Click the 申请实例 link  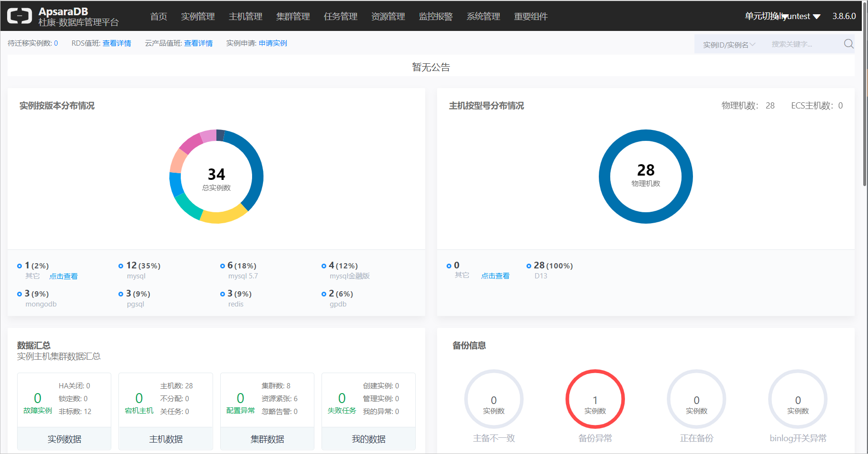point(273,43)
